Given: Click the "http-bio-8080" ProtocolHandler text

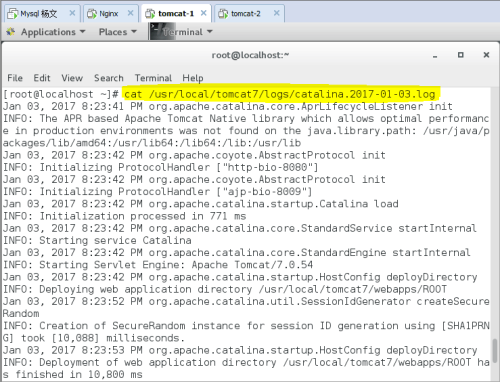Looking at the screenshot, I should coord(268,167).
